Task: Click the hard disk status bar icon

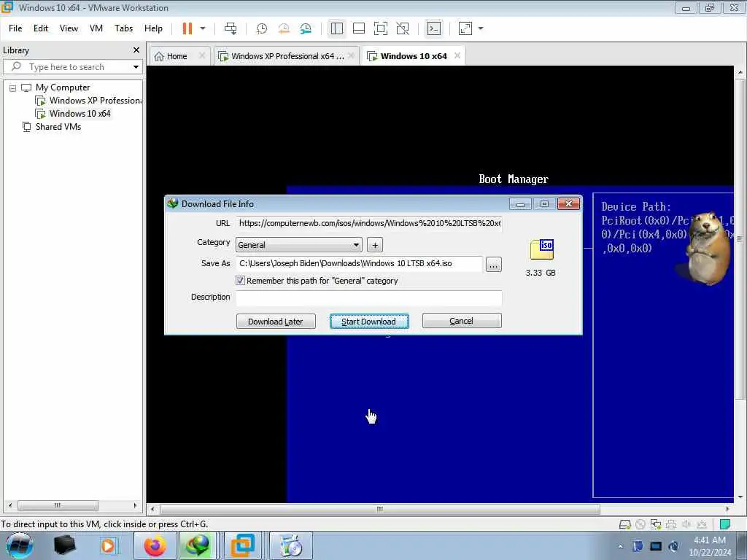Action: [624, 525]
